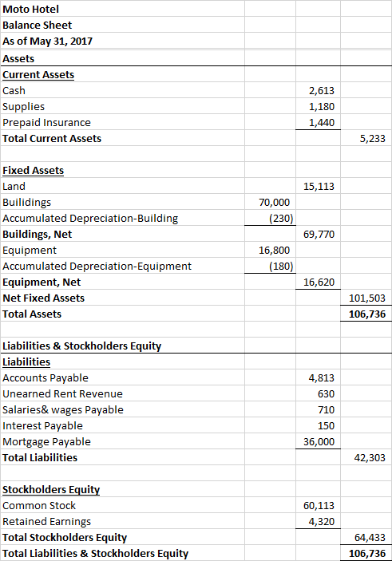Click the Equipment value 16,800
This screenshot has width=392, height=561.
coord(274,251)
